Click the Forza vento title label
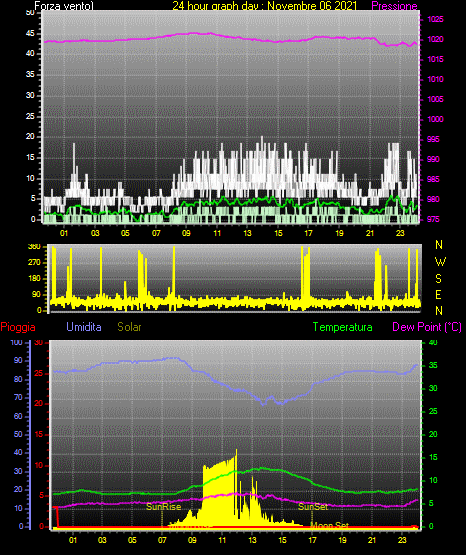The width and height of the screenshot is (466, 555). point(64,6)
